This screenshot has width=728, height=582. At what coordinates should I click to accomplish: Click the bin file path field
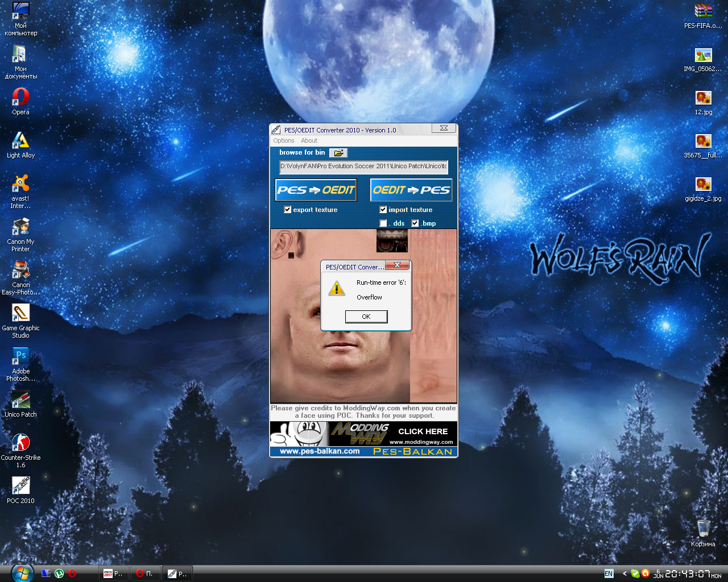tap(364, 167)
